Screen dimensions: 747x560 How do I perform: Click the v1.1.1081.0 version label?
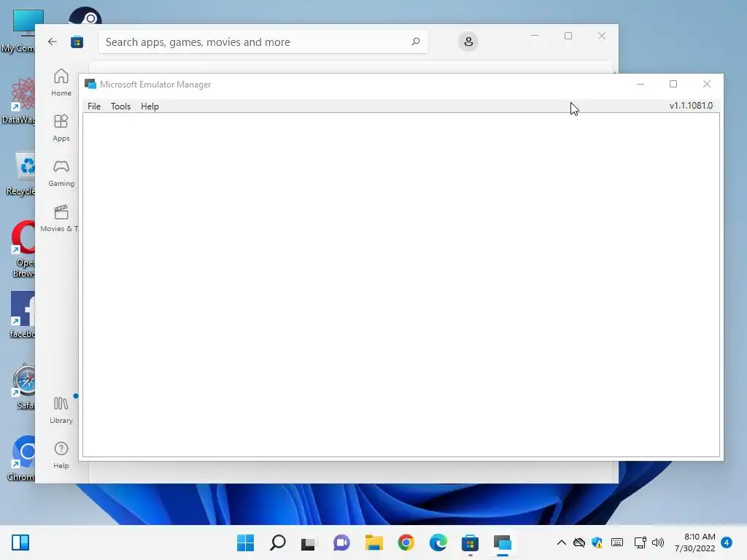[x=691, y=105]
